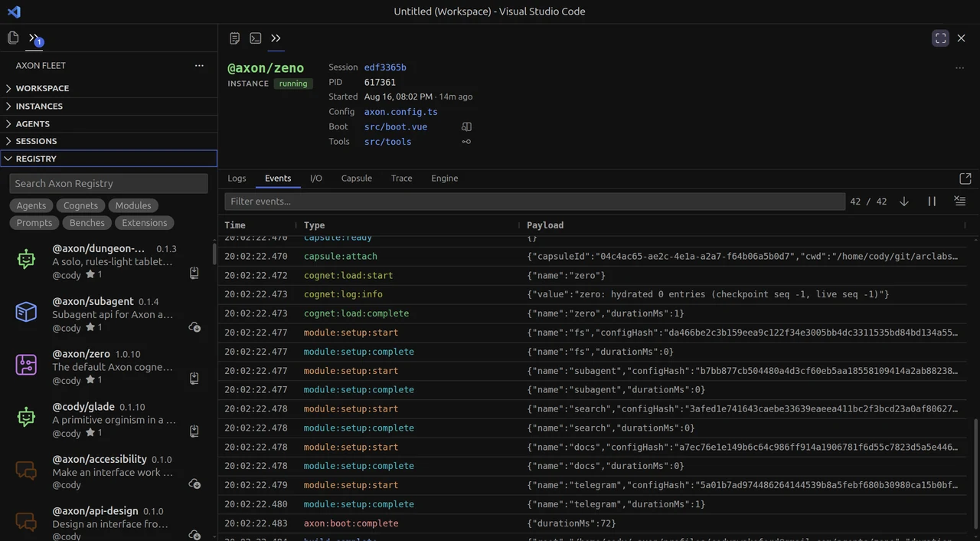Click the @axon/api-design chat bubbles icon
The height and width of the screenshot is (541, 980).
click(26, 523)
